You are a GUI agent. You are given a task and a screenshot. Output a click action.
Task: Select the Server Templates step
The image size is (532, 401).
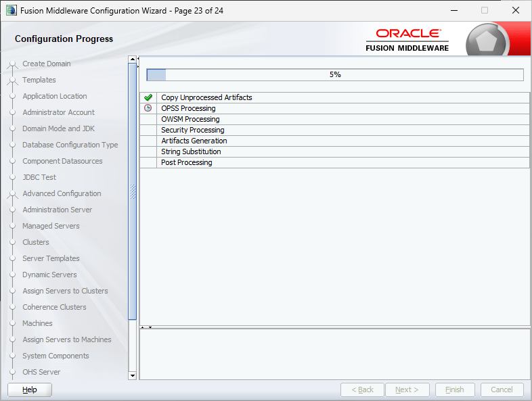click(51, 258)
